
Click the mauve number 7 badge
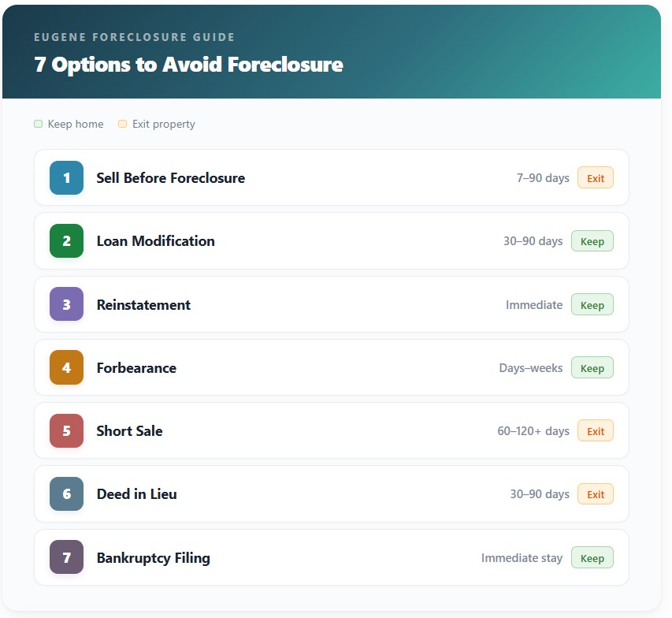[x=66, y=558]
